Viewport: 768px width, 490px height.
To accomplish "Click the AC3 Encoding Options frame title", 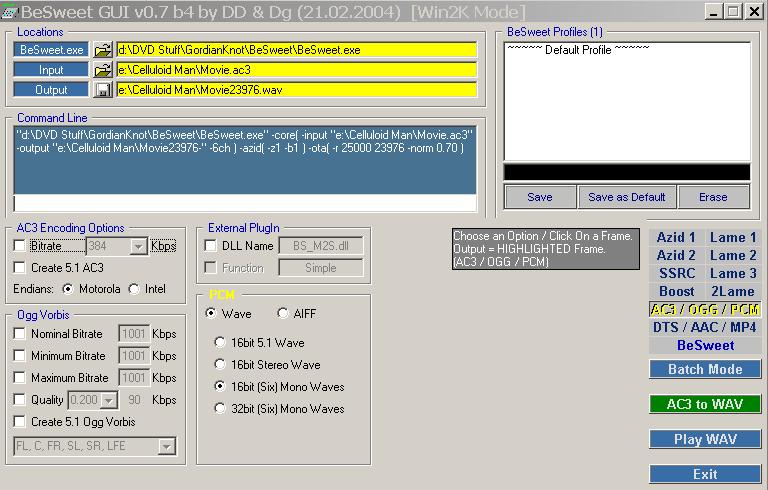I will pyautogui.click(x=71, y=228).
